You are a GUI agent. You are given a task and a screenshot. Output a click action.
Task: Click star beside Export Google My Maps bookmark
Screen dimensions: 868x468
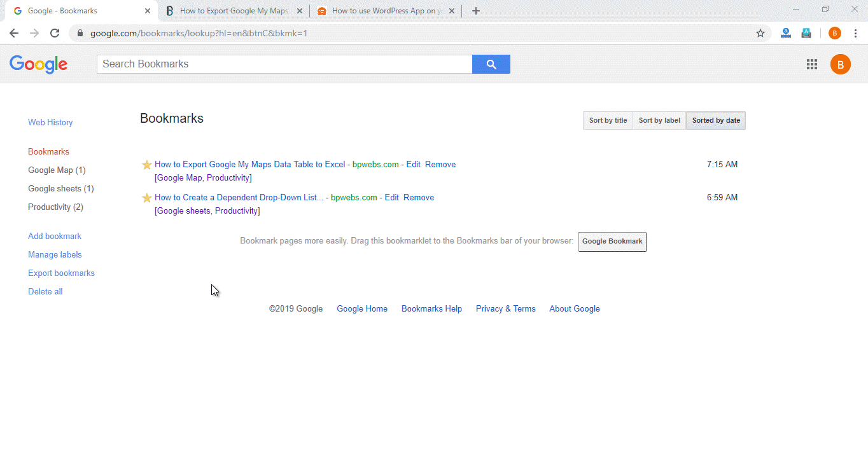pyautogui.click(x=146, y=165)
